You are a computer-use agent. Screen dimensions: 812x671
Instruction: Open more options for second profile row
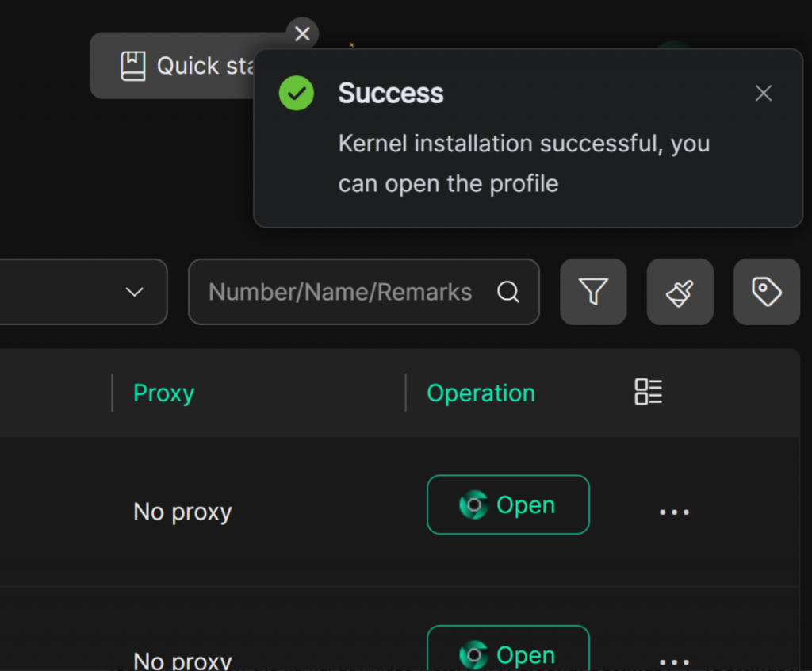(x=674, y=660)
